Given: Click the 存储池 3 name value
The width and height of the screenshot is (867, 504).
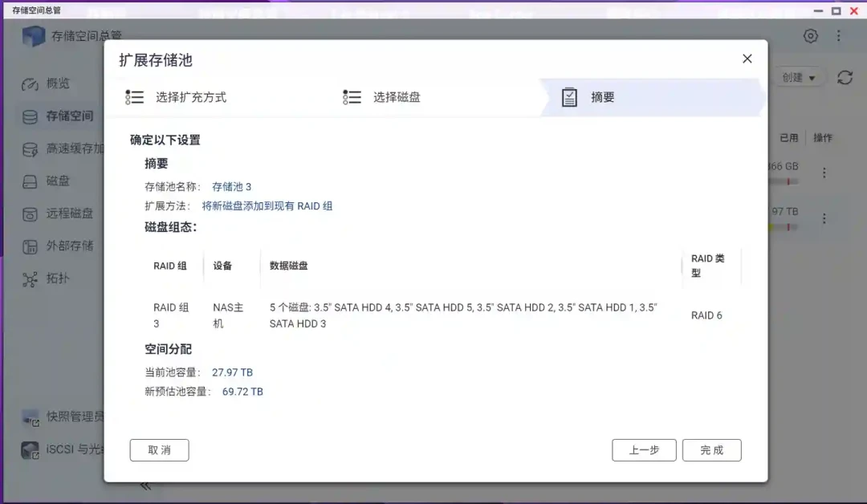Looking at the screenshot, I should tap(232, 187).
